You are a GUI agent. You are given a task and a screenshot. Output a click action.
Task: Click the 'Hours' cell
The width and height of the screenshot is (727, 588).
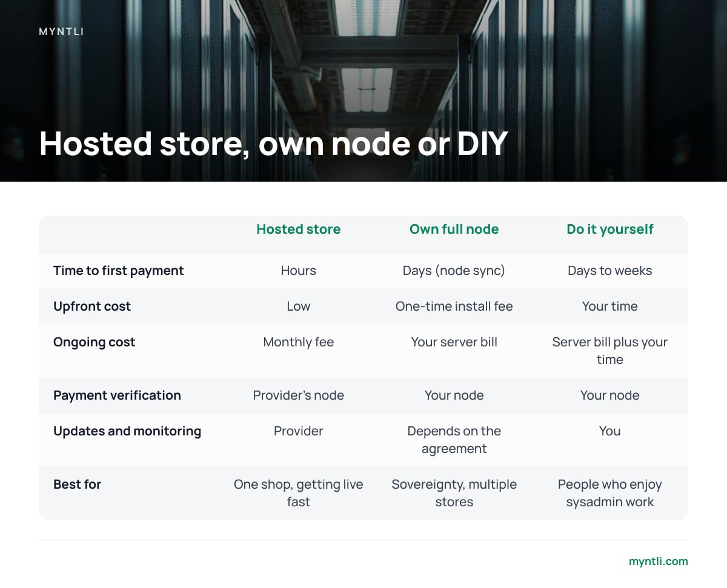point(299,271)
